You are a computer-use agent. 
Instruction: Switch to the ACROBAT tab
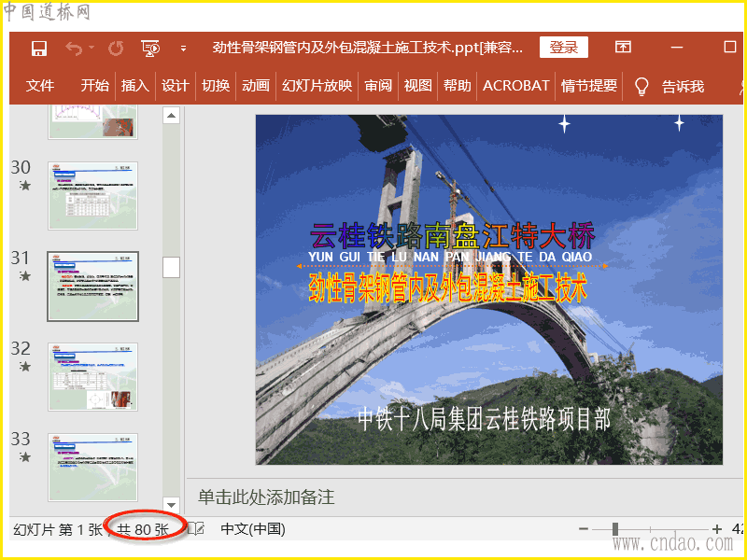tap(516, 86)
